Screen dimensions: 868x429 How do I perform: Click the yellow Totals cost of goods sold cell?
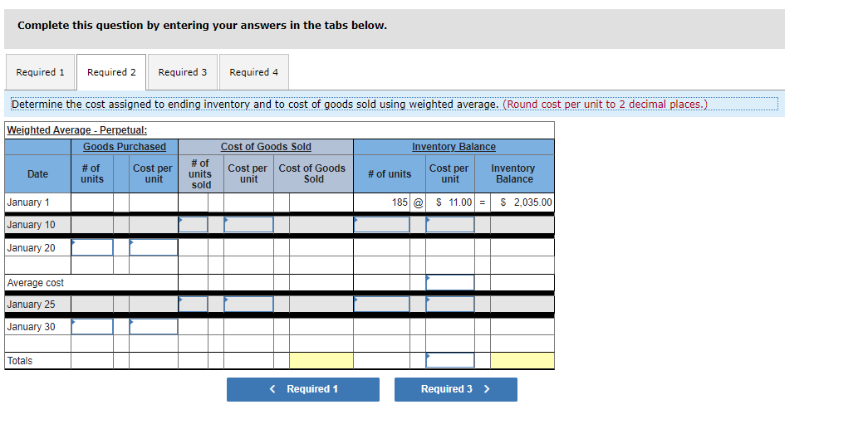321,360
